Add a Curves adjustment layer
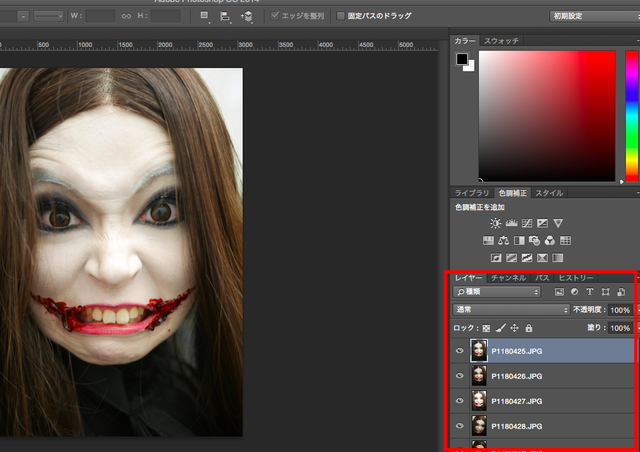 click(527, 223)
